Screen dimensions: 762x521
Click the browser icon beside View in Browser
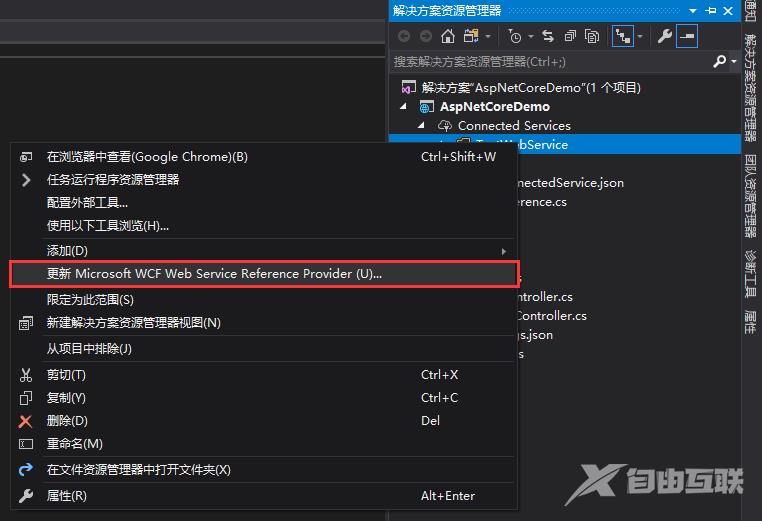pos(26,156)
